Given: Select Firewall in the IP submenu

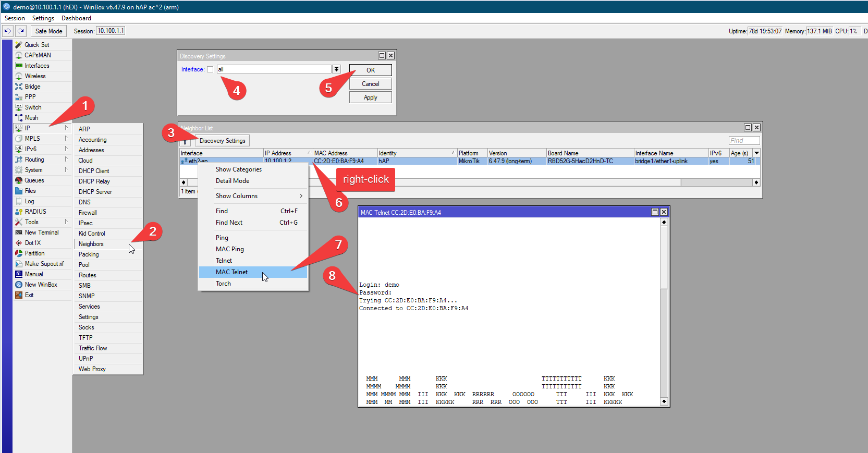Looking at the screenshot, I should (108, 213).
